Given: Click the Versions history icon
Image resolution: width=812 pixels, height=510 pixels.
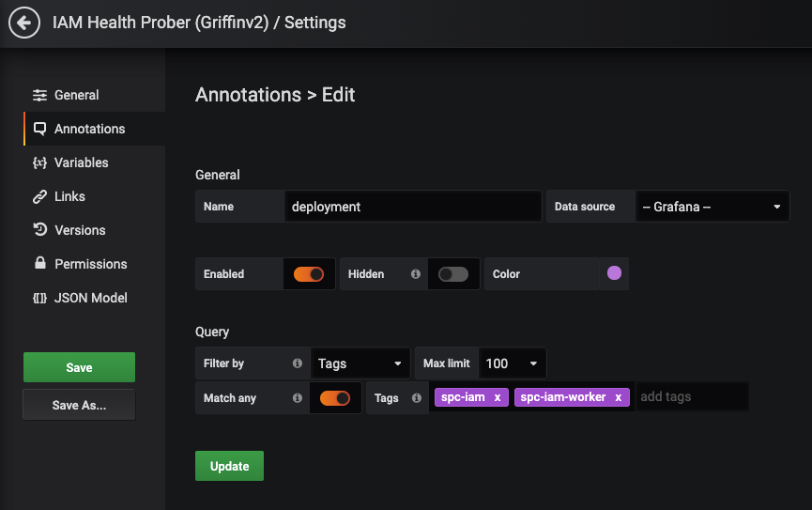Looking at the screenshot, I should (39, 229).
